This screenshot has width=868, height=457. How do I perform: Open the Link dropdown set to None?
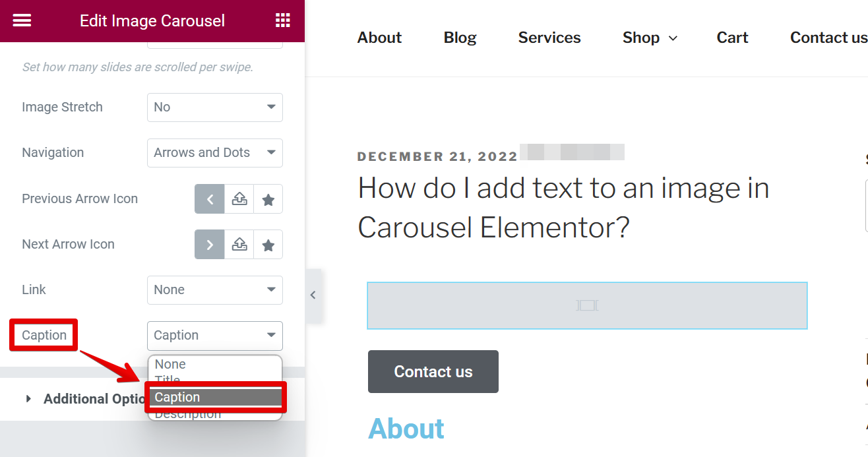[214, 289]
